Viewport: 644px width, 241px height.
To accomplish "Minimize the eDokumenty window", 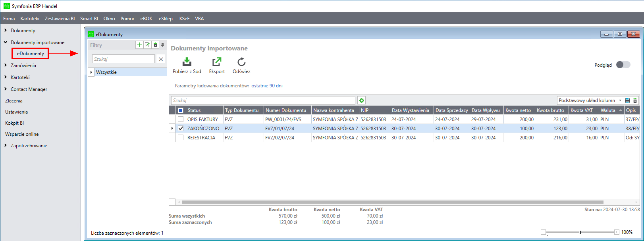I will 606,34.
